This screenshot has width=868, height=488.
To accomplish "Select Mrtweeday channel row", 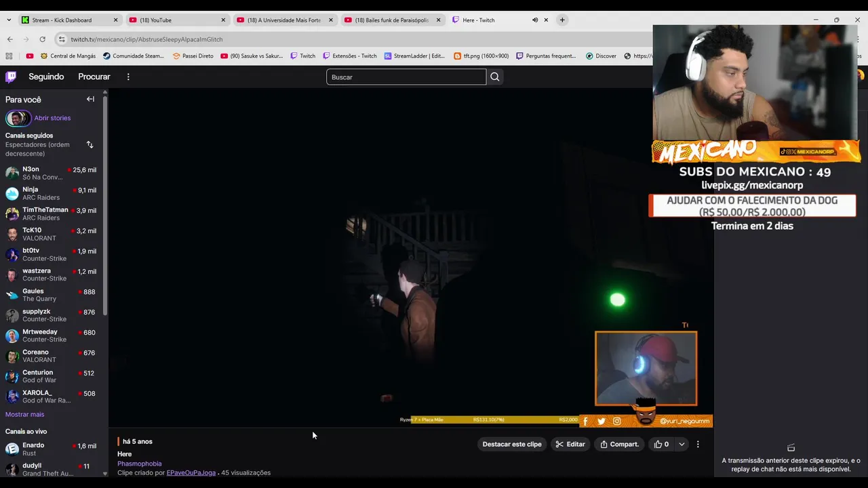I will tap(52, 336).
